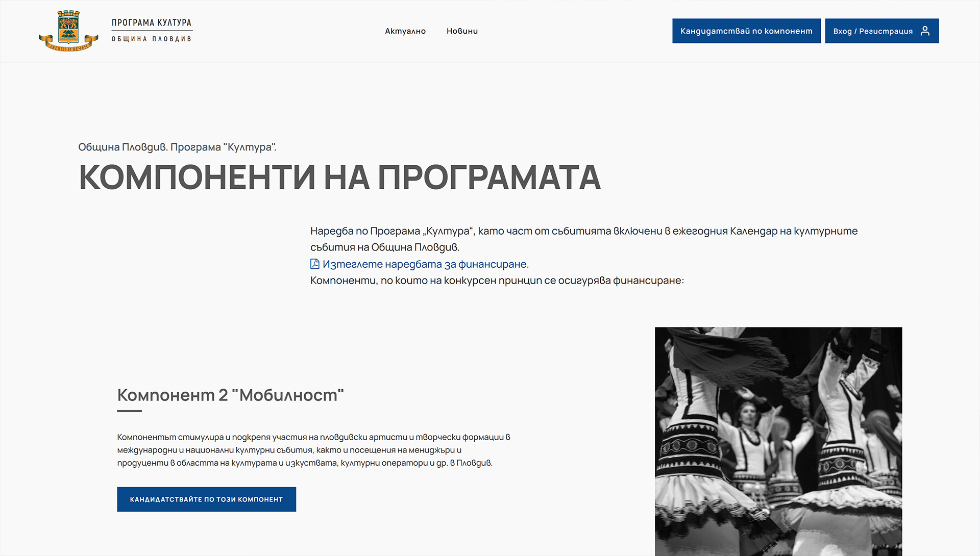Click the description starting Компонентът стимулира и подкрепя
Viewport: 980px width, 556px height.
(x=314, y=450)
